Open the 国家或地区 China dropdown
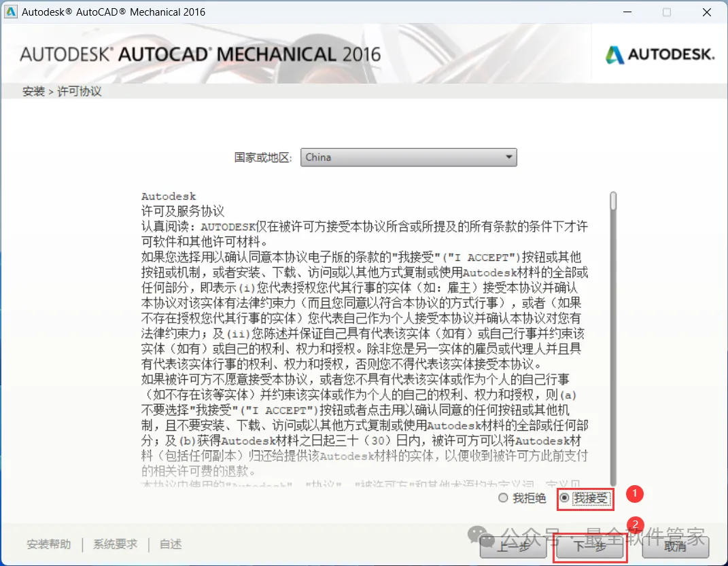The height and width of the screenshot is (566, 728). point(409,157)
